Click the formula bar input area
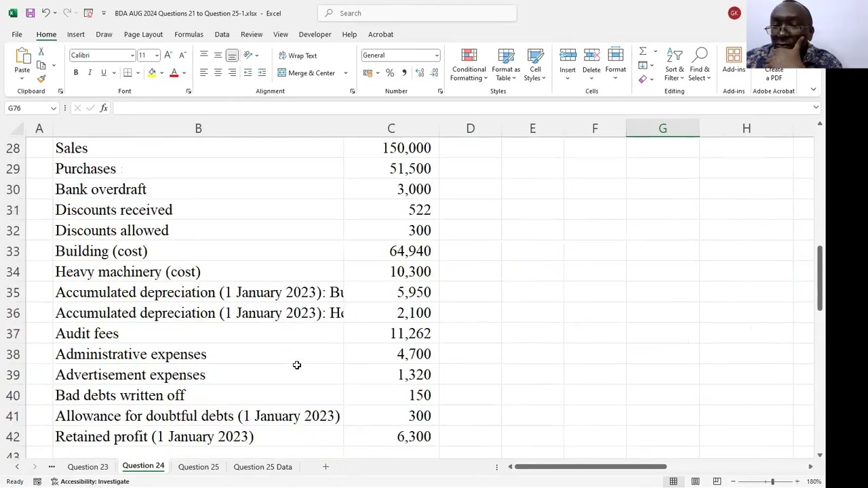Image resolution: width=868 pixels, height=488 pixels. pos(461,108)
